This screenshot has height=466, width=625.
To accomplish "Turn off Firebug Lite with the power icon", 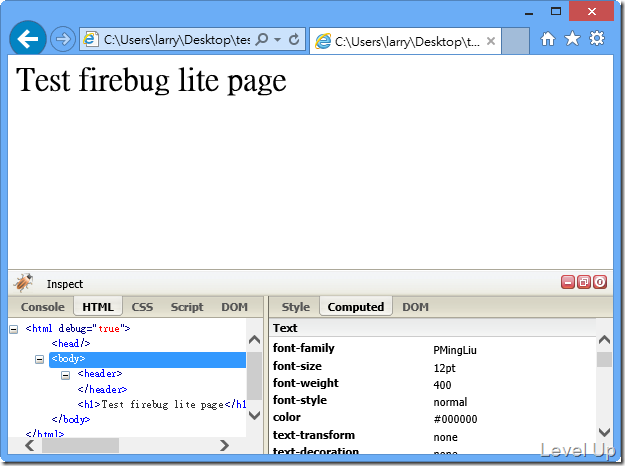I will [x=600, y=282].
